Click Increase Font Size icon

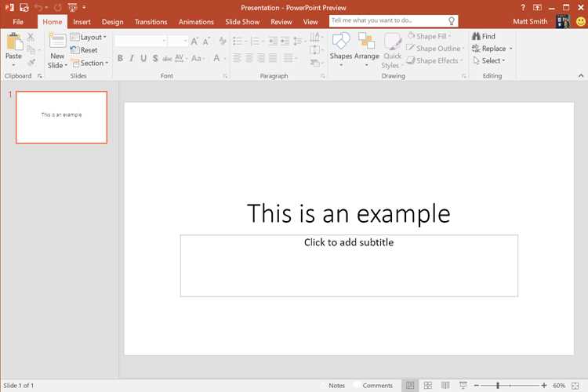pos(194,42)
